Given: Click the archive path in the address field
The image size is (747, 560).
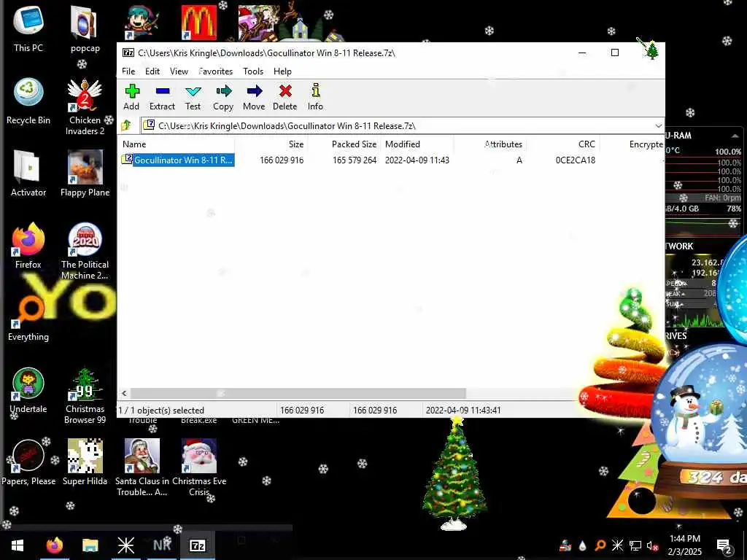Looking at the screenshot, I should tap(287, 125).
